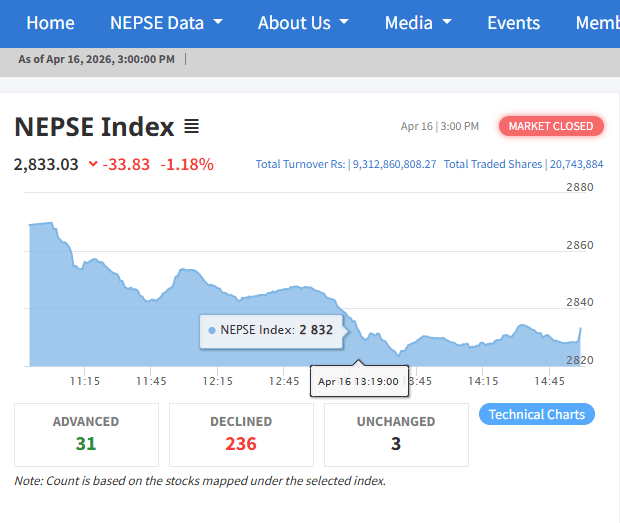Click the NEPSE Index heading
This screenshot has height=523, width=620.
pyautogui.click(x=94, y=127)
